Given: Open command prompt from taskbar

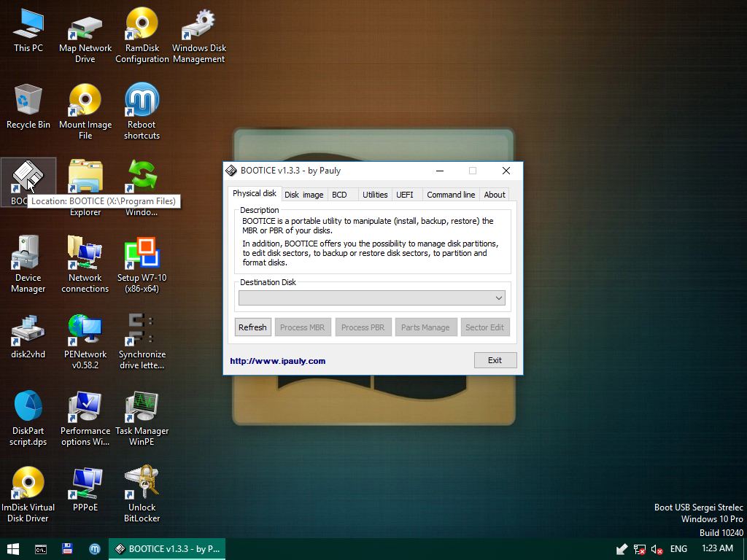Looking at the screenshot, I should pos(41,549).
